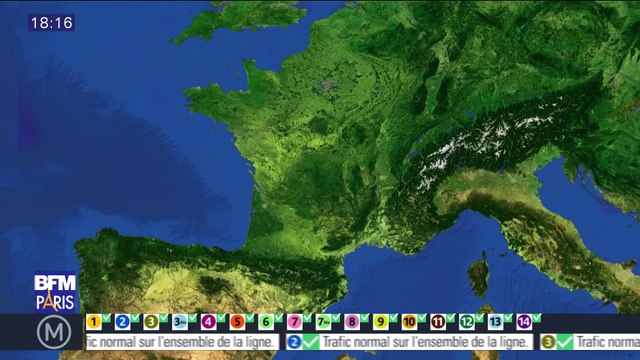640x360 pixels.
Task: Click the Metro M circle icon
Action: coord(54,332)
